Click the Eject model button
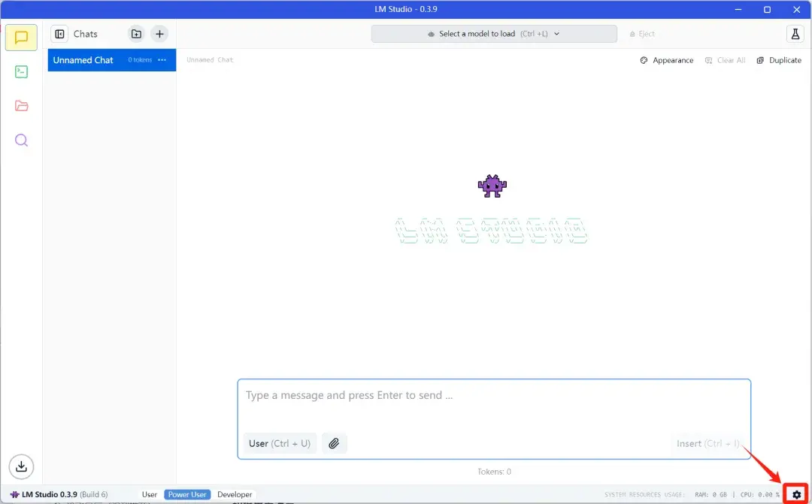Image resolution: width=812 pixels, height=504 pixels. (x=642, y=34)
